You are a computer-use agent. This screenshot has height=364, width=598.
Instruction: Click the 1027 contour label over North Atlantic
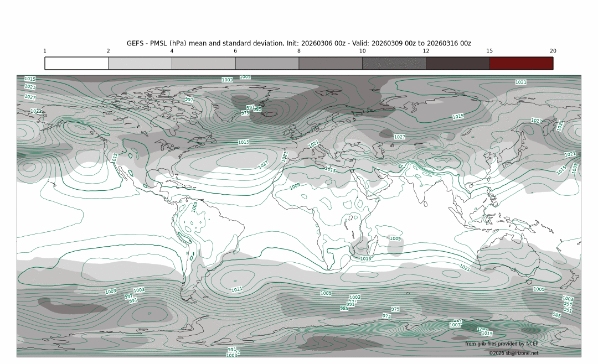[263, 165]
